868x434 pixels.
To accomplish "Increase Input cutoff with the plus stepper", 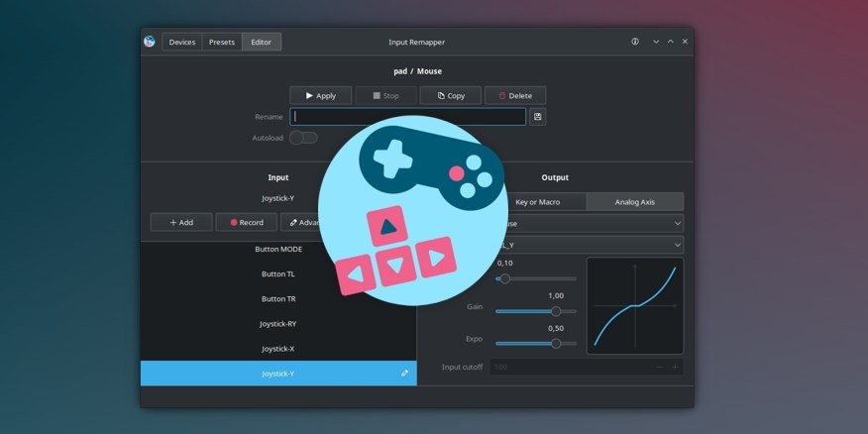I will coord(676,367).
